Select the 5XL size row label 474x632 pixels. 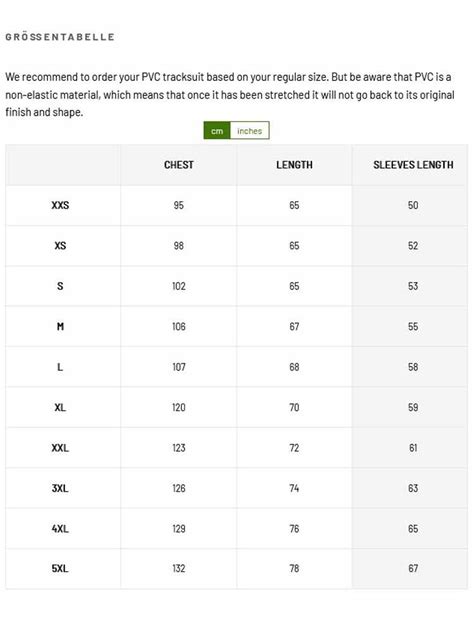(60, 568)
